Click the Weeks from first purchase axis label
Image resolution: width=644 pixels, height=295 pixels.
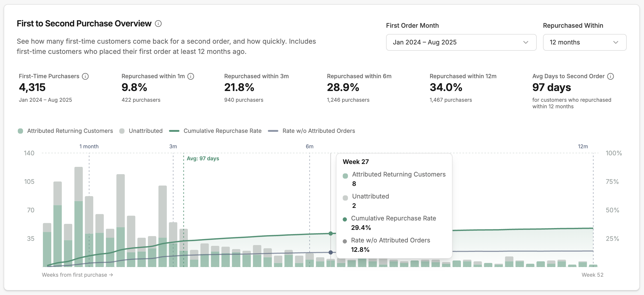[x=77, y=275]
